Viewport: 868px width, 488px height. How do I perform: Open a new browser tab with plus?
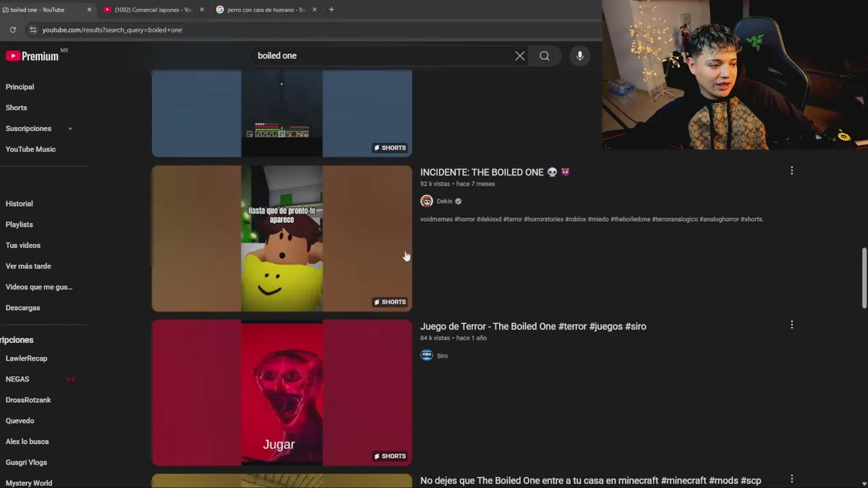[x=331, y=9]
